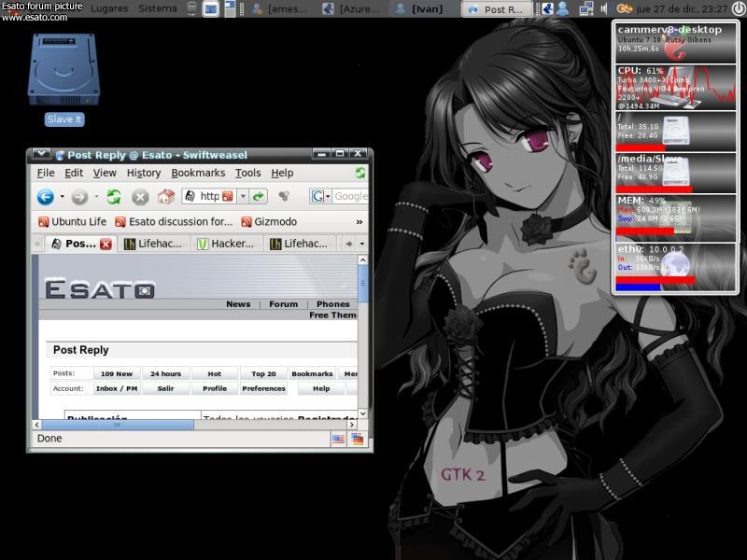
Task: Go back with the blue Back arrow
Action: point(46,197)
